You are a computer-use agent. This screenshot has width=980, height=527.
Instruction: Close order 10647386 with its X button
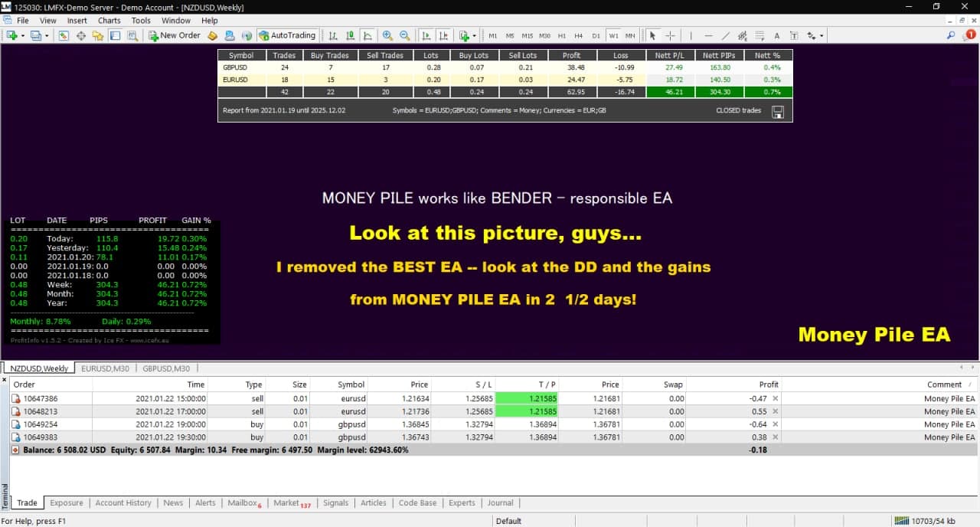775,398
